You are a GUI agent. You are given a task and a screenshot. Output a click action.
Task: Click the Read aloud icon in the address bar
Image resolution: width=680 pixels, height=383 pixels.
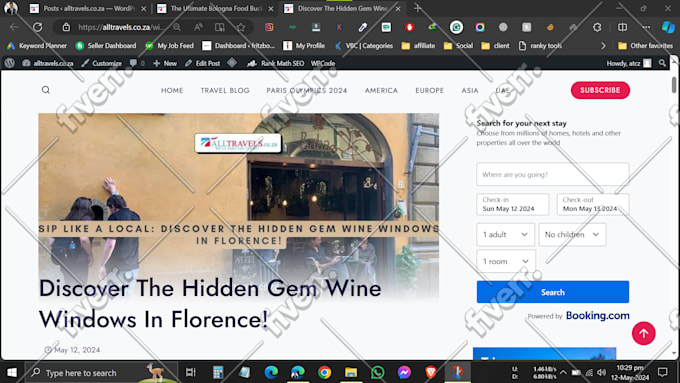pos(198,27)
